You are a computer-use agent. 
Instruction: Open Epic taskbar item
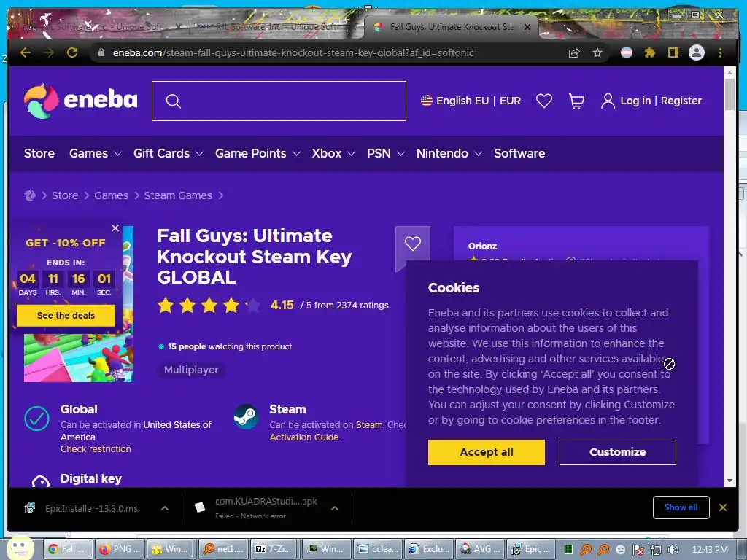(530, 549)
